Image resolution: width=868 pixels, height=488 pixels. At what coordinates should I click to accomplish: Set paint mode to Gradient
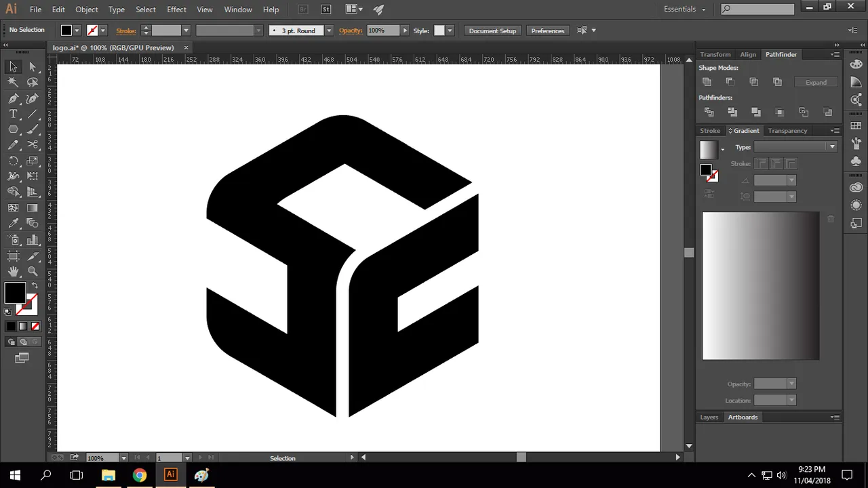(x=23, y=327)
